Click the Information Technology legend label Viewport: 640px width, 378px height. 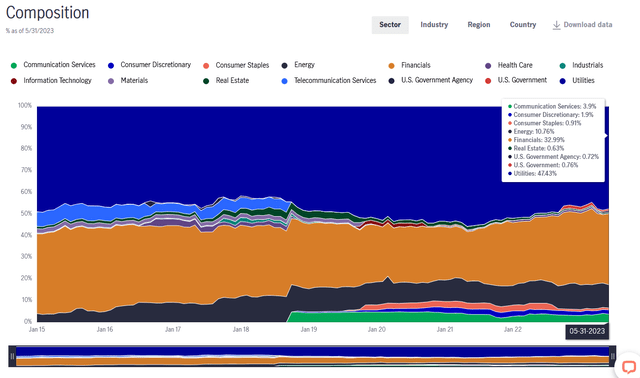click(58, 80)
